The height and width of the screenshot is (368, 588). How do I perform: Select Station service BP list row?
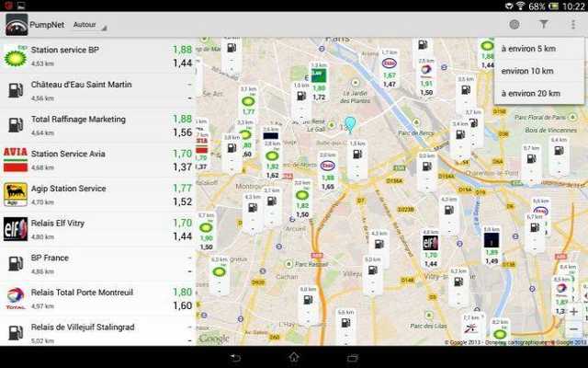98,56
